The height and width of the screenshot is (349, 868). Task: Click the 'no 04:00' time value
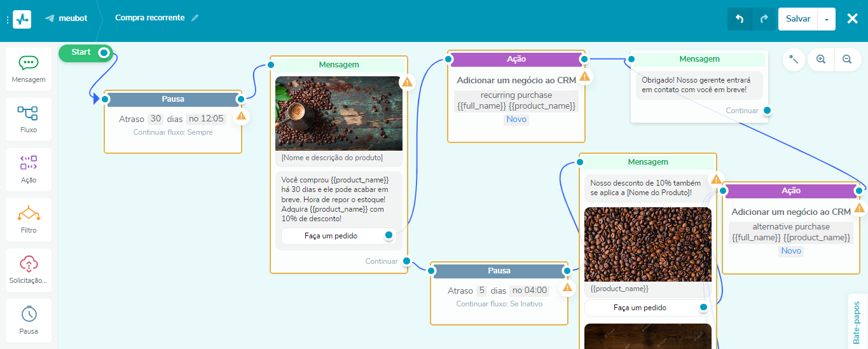529,291
